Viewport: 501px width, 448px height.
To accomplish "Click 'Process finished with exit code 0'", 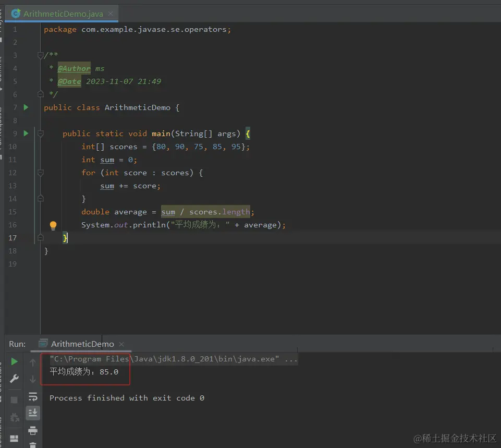I will coord(127,398).
